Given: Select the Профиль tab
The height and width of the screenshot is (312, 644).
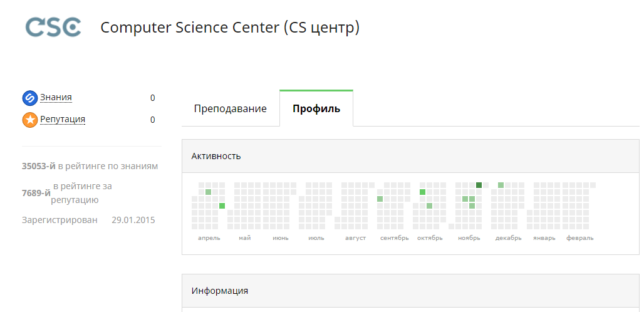Looking at the screenshot, I should (x=316, y=108).
